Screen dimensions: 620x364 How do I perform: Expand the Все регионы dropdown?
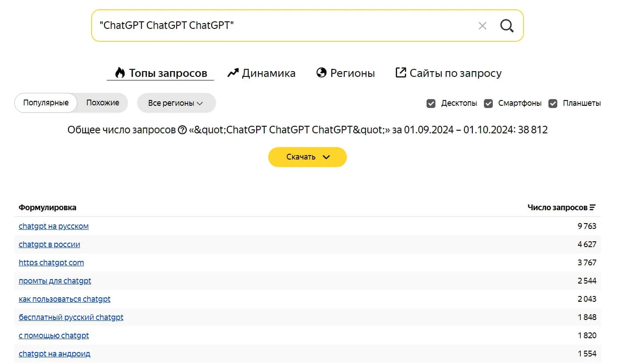click(x=176, y=103)
